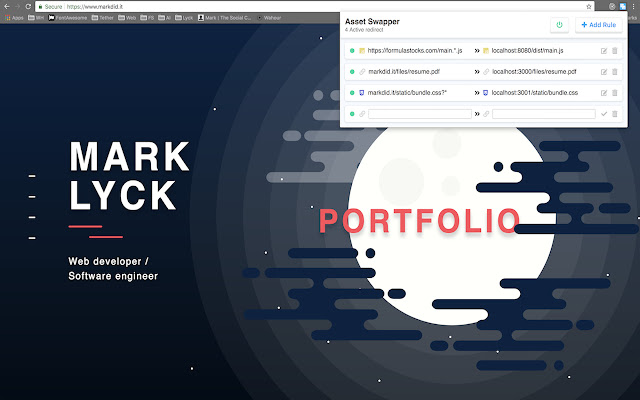This screenshot has width=640, height=400.
Task: Toggle the green status dot for formulastocks rule
Action: click(x=352, y=51)
